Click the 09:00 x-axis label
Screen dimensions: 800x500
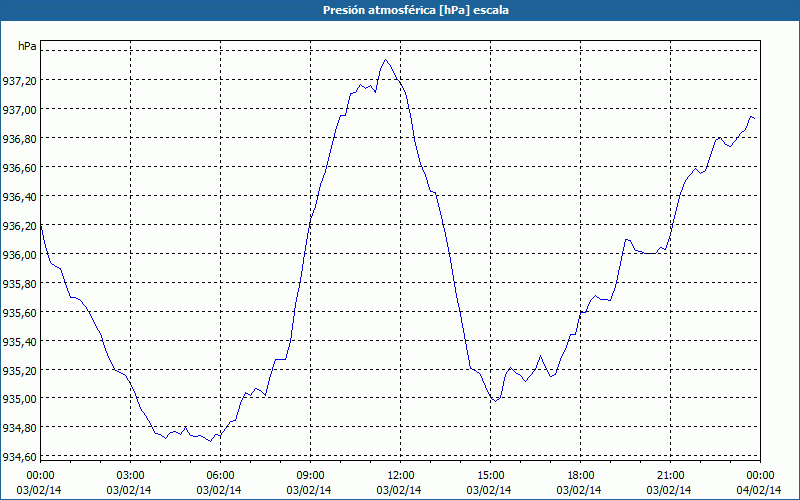click(310, 476)
